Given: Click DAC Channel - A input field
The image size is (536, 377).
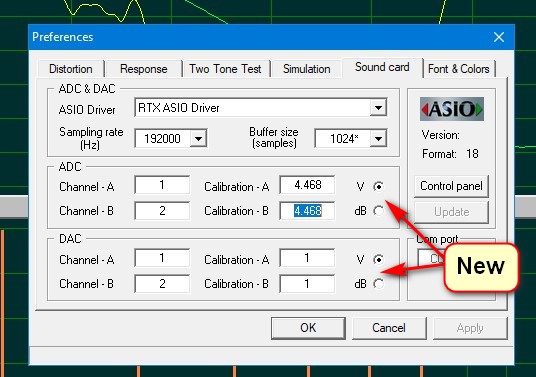Looking at the screenshot, I should coord(162,258).
